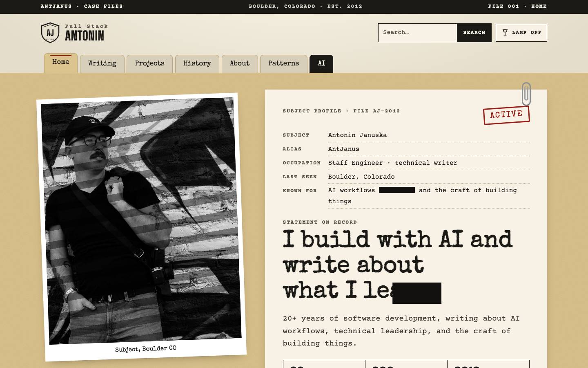
Task: Open the Home tab
Action: pyautogui.click(x=61, y=63)
